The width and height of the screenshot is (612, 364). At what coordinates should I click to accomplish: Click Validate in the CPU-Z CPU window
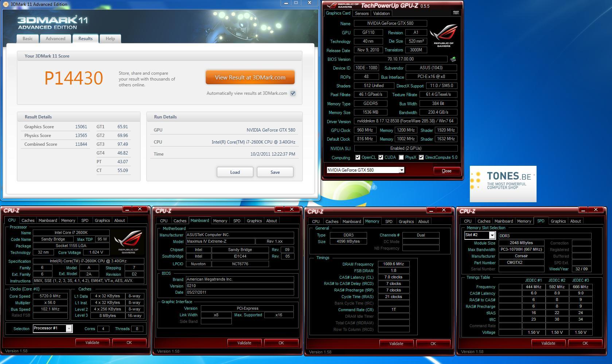(92, 343)
